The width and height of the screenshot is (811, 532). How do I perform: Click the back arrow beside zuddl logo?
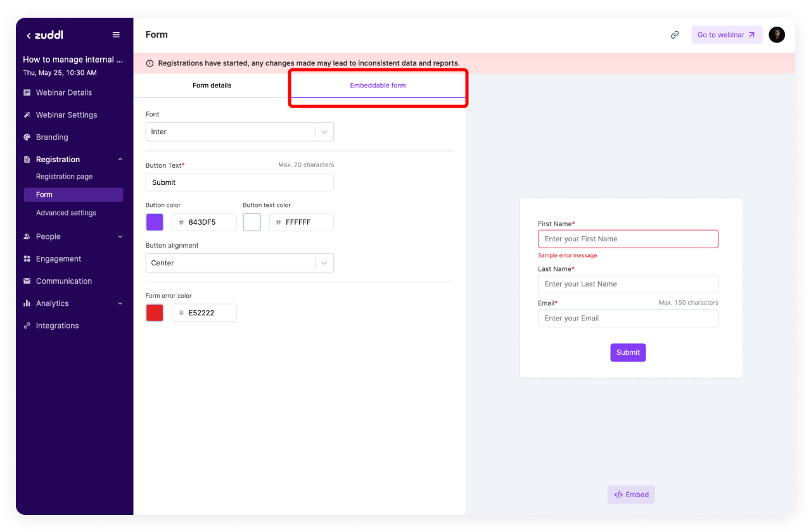[x=29, y=36]
